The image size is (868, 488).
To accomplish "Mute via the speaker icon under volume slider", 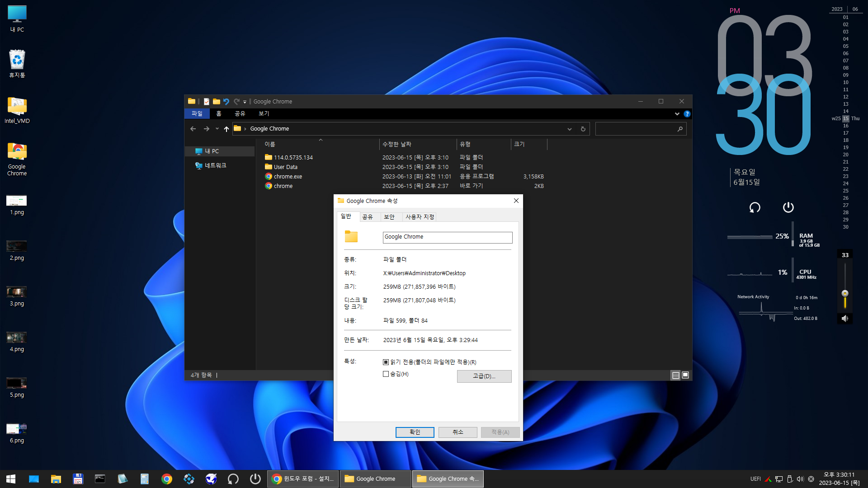I will pos(844,319).
